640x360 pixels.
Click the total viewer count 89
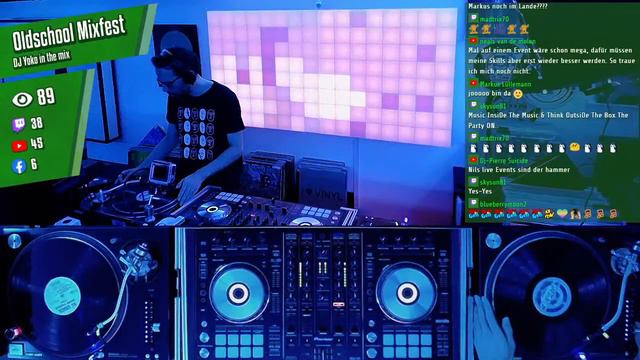click(x=46, y=97)
